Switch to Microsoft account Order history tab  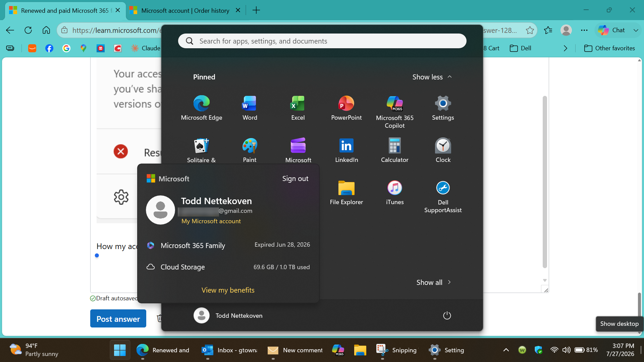[x=185, y=10]
